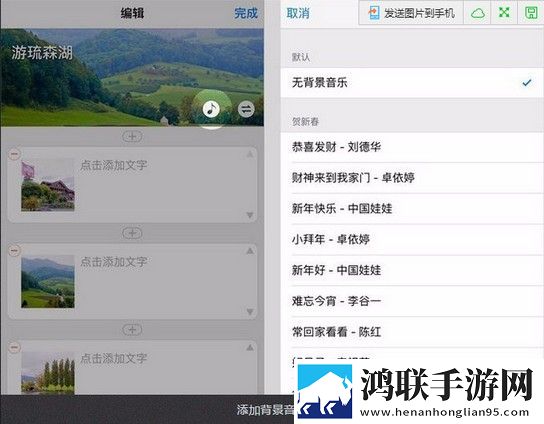
Task: Choose the song 小拜年 - 卓依婷
Action: [412, 239]
